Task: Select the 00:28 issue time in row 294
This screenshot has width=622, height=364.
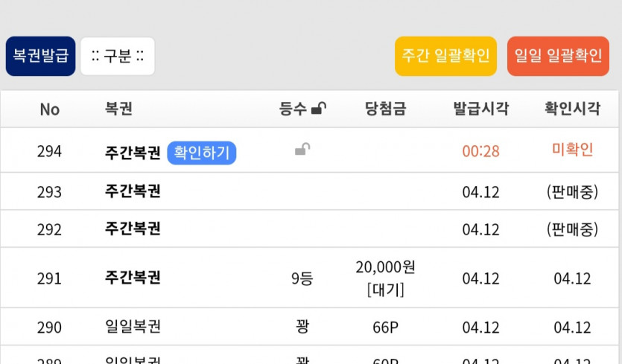Action: point(480,152)
